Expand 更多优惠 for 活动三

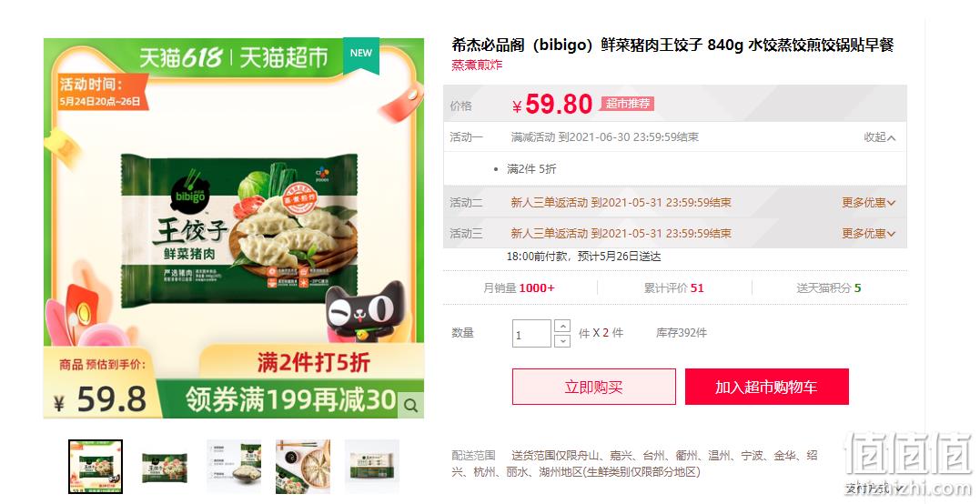[868, 234]
